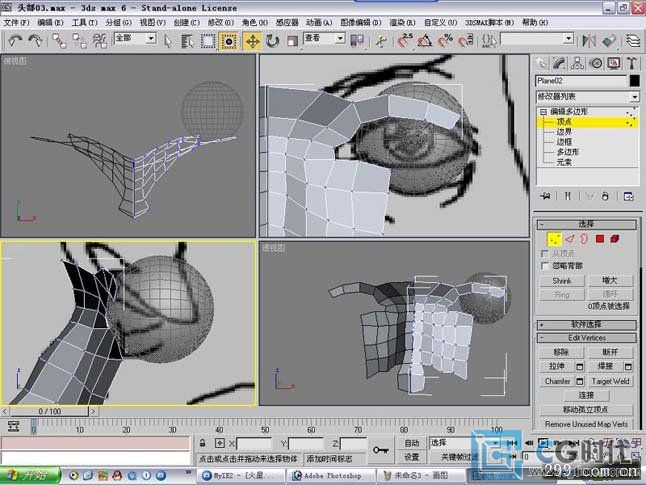The image size is (646, 485).
Task: Toggle absolute/offset transform type-in icon
Action: point(220,443)
